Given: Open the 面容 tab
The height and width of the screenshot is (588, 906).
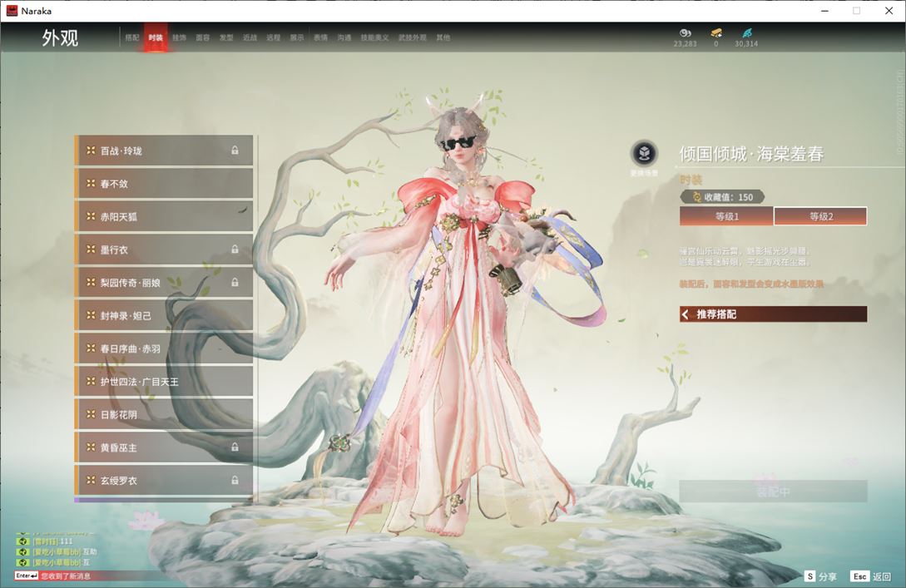Looking at the screenshot, I should [203, 37].
